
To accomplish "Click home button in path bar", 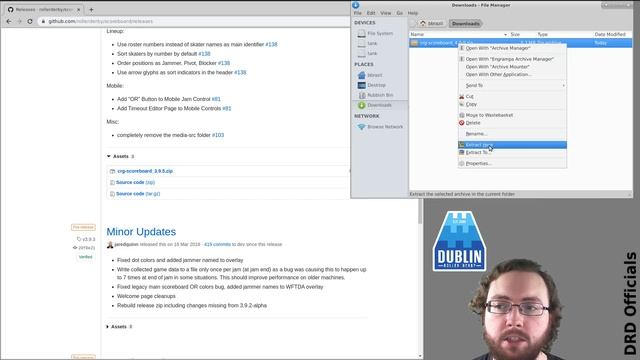I will (431, 24).
